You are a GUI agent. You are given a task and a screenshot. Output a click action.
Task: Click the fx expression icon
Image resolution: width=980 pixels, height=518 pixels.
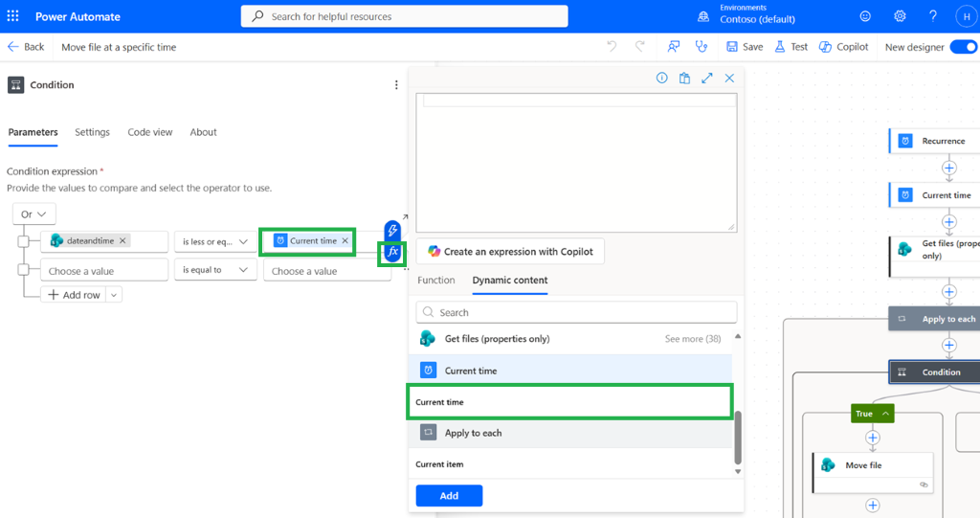click(392, 252)
